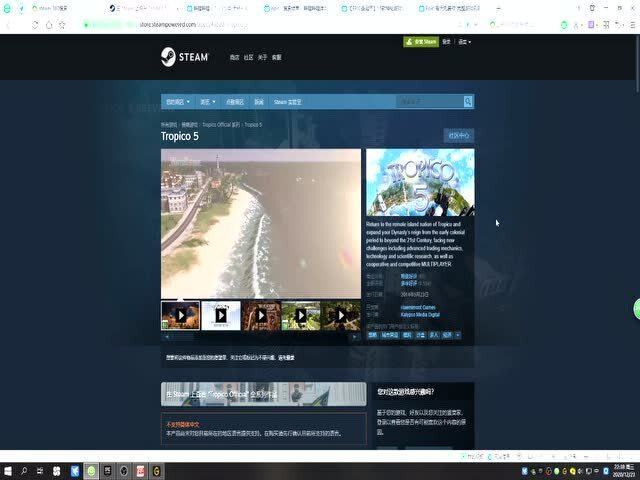Click the Steam logo in the header
The height and width of the screenshot is (480, 640).
tap(184, 57)
